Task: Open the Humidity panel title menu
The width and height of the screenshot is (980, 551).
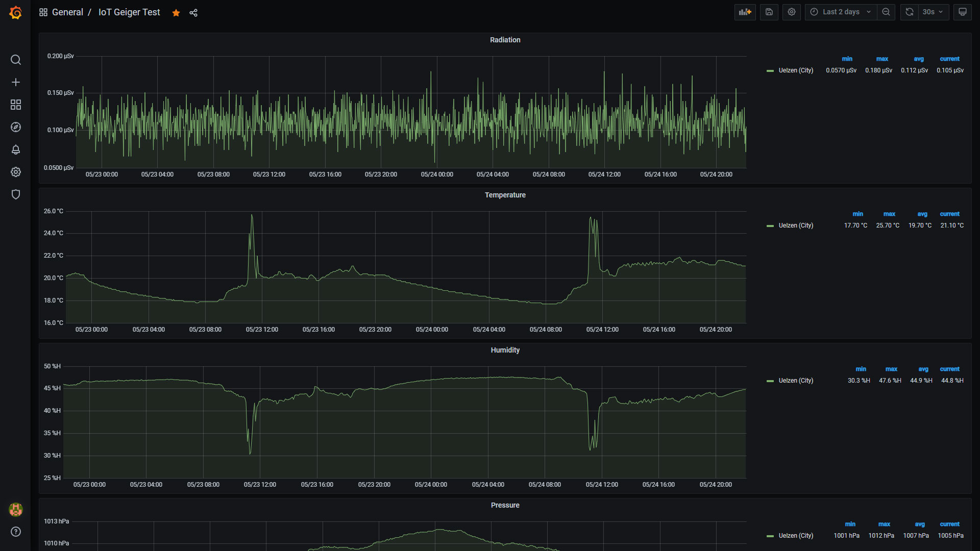Action: point(505,350)
